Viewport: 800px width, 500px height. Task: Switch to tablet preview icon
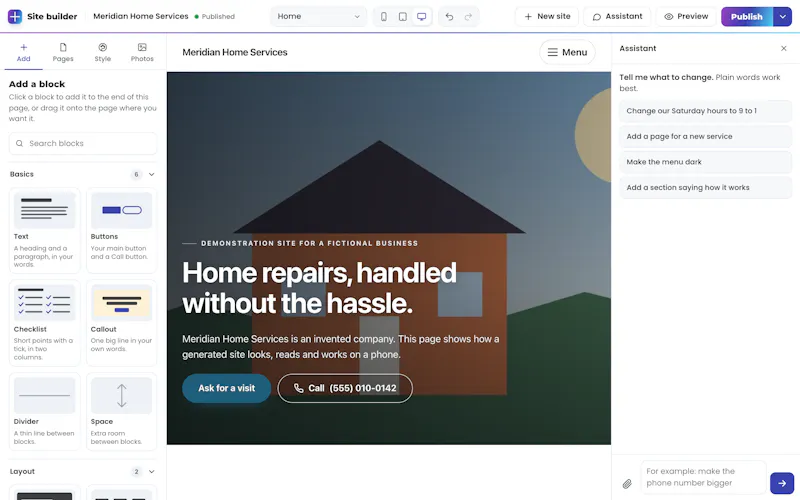point(403,16)
